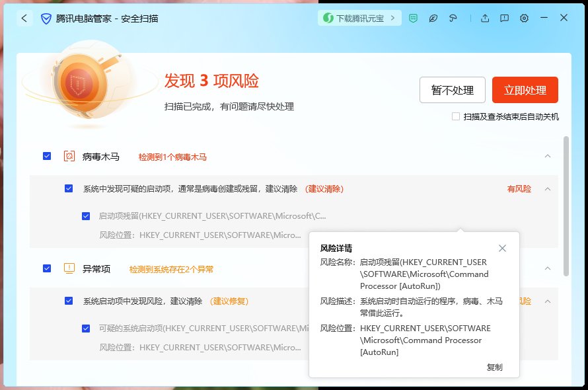Uncheck the 可疑的系统启动项 item checkbox
The image size is (588, 390).
pos(86,329)
